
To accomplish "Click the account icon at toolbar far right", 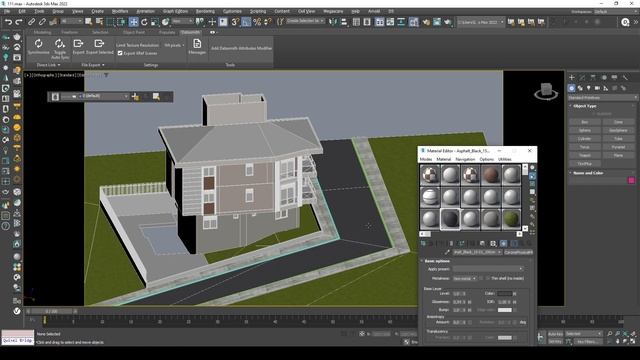I will (625, 22).
